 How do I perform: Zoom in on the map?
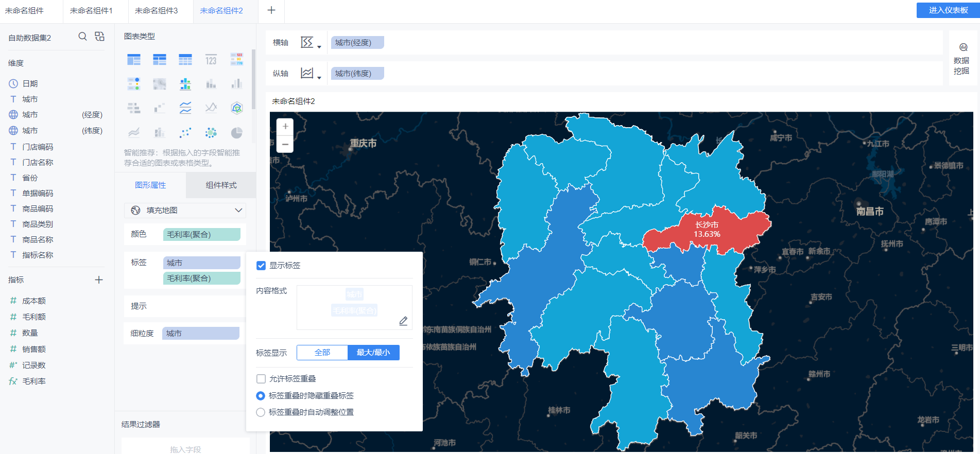tap(285, 127)
